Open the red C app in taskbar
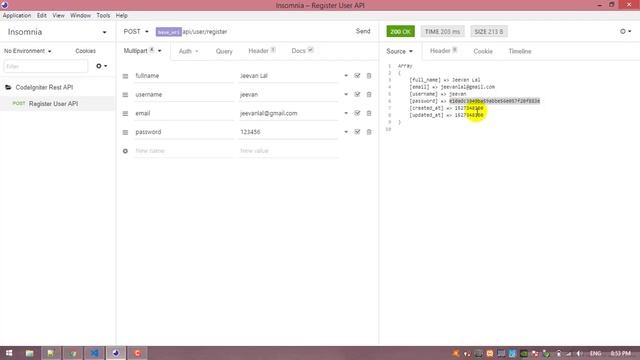 click(138, 353)
